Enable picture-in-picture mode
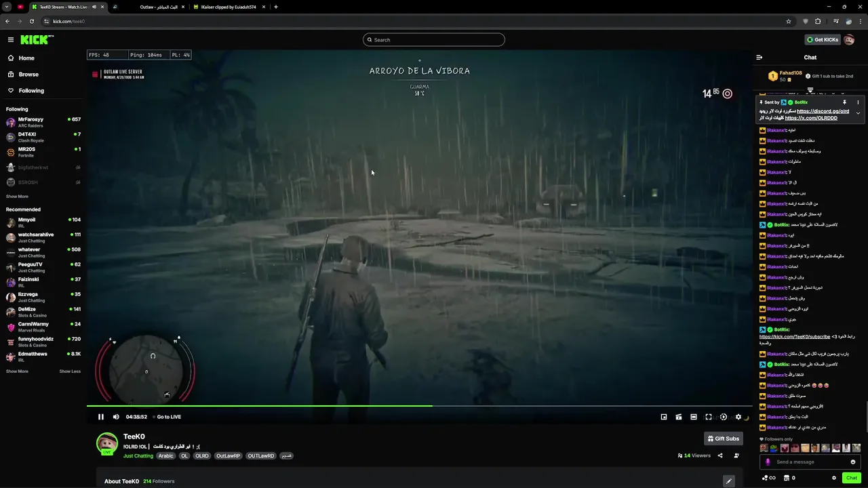The width and height of the screenshot is (868, 488). tap(664, 417)
